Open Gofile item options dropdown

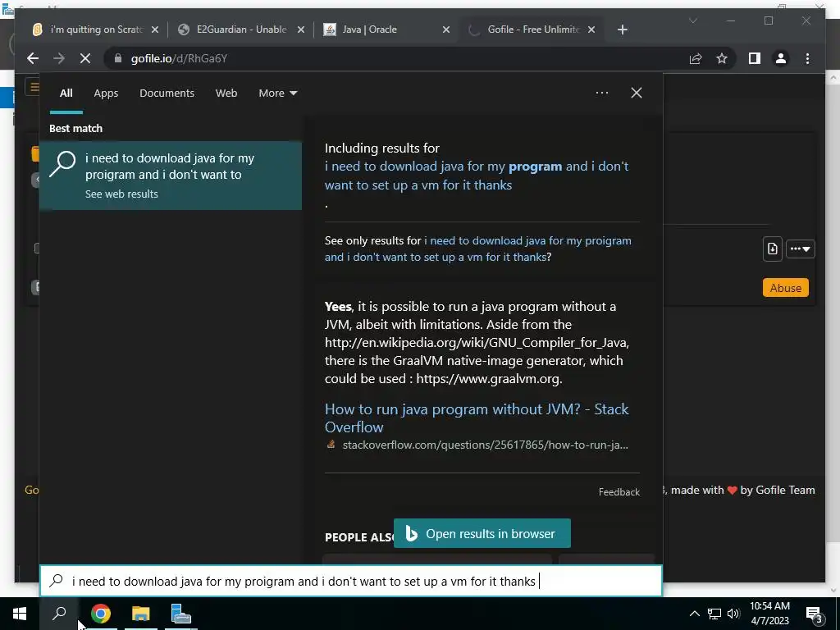(801, 249)
